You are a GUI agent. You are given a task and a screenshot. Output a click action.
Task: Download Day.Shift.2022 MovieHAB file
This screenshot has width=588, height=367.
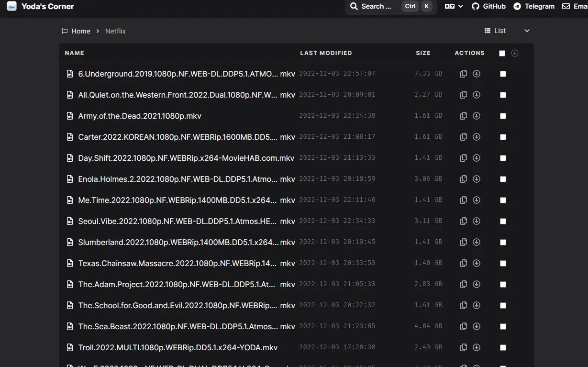tap(477, 158)
